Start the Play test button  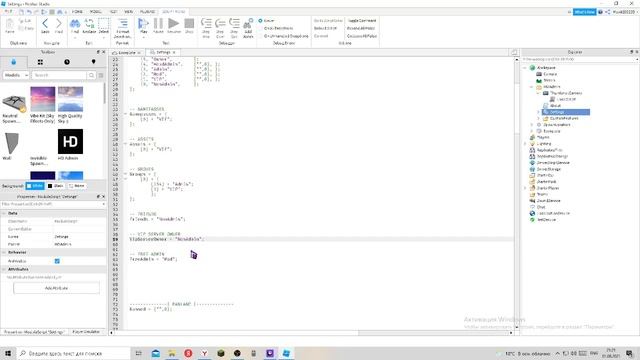(x=143, y=24)
